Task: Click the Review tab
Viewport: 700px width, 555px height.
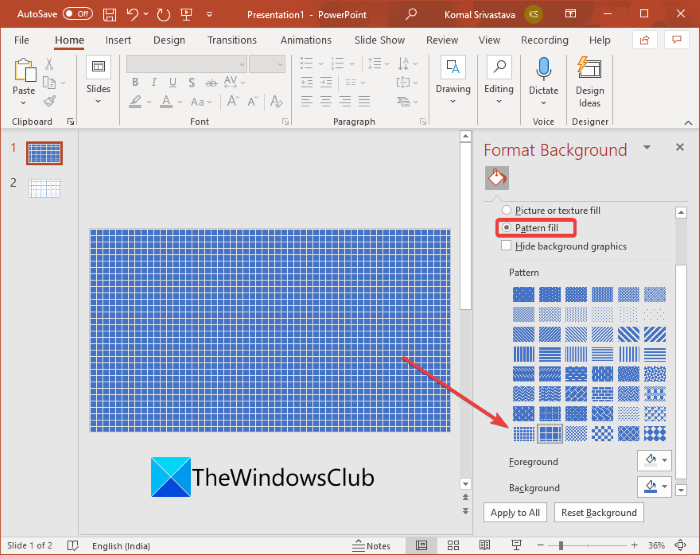Action: [442, 40]
